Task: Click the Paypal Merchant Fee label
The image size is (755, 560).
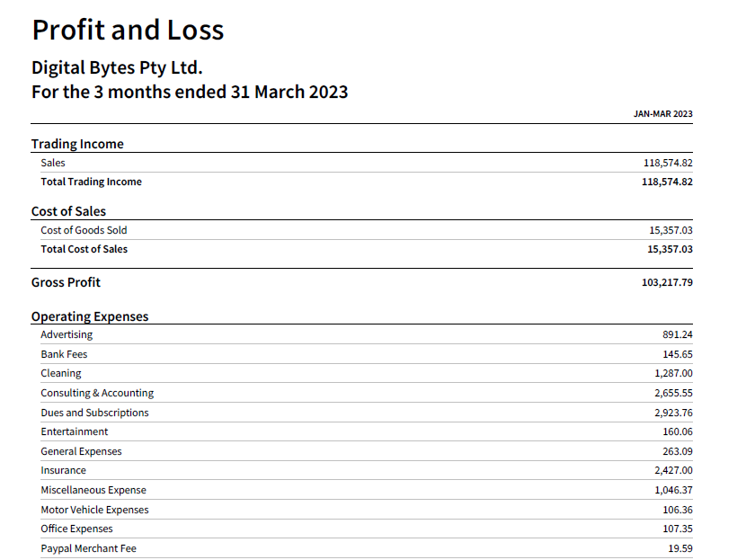Action: click(x=88, y=548)
